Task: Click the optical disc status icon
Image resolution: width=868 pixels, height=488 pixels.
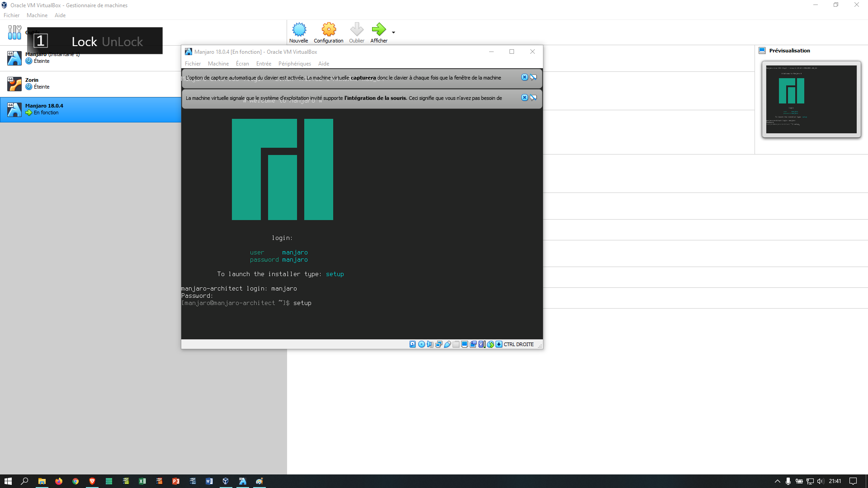Action: (x=421, y=344)
